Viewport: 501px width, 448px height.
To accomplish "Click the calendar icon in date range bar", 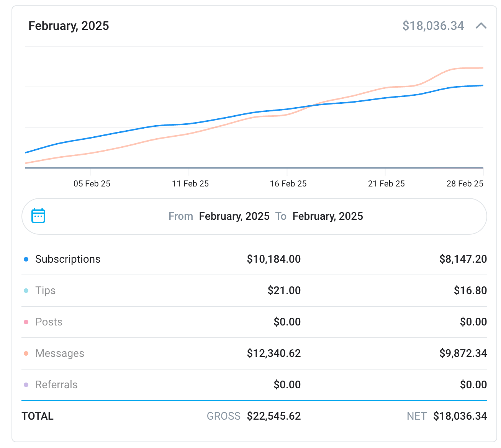I will tap(38, 216).
